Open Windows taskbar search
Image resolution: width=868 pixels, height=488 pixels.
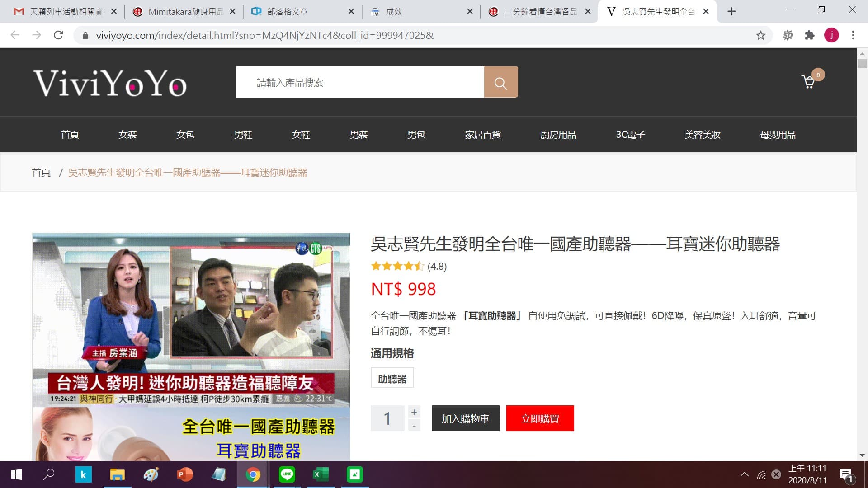coord(49,474)
